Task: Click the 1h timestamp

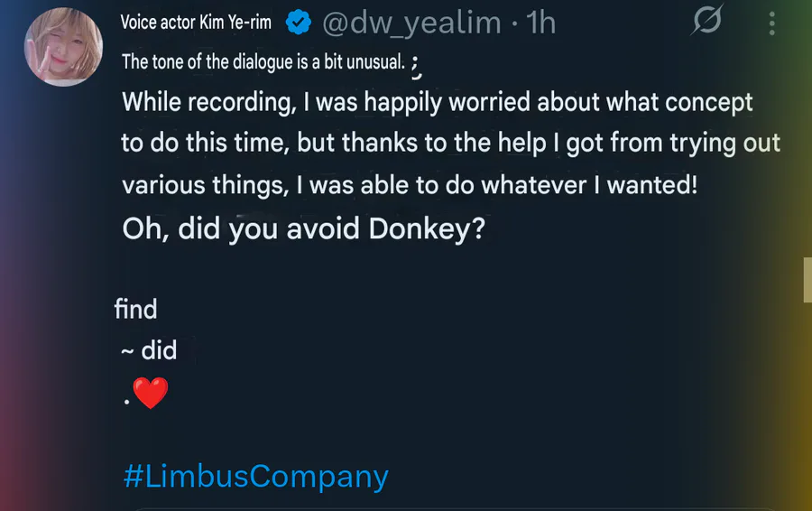Action: click(540, 23)
